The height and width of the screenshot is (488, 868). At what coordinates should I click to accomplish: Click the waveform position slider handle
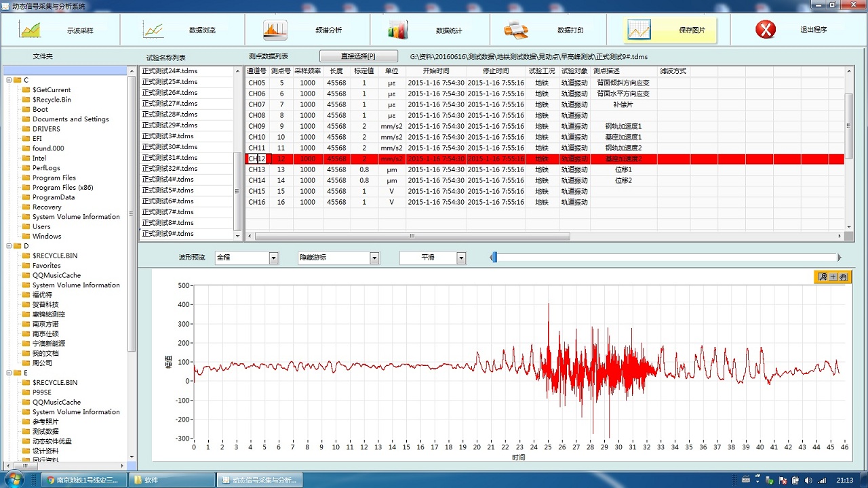click(494, 258)
